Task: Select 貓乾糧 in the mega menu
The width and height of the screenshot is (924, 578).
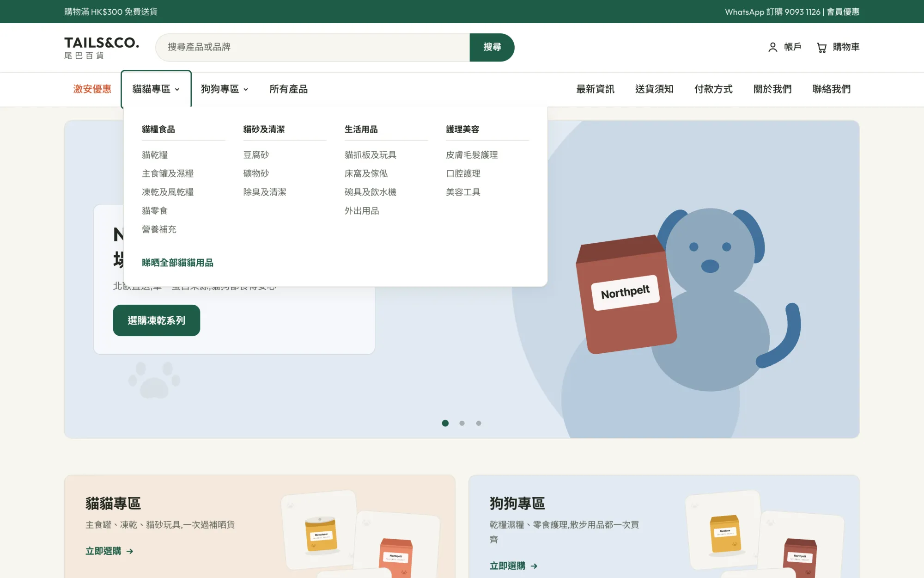Action: 155,155
